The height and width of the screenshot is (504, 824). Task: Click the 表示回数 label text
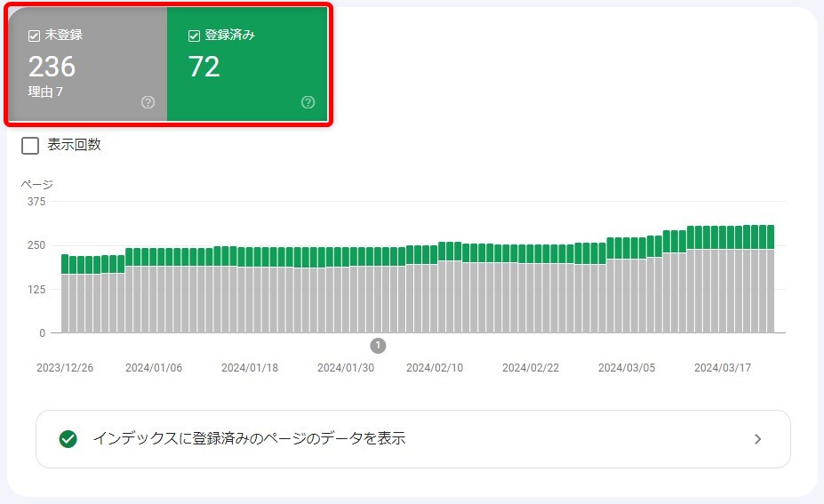click(74, 145)
